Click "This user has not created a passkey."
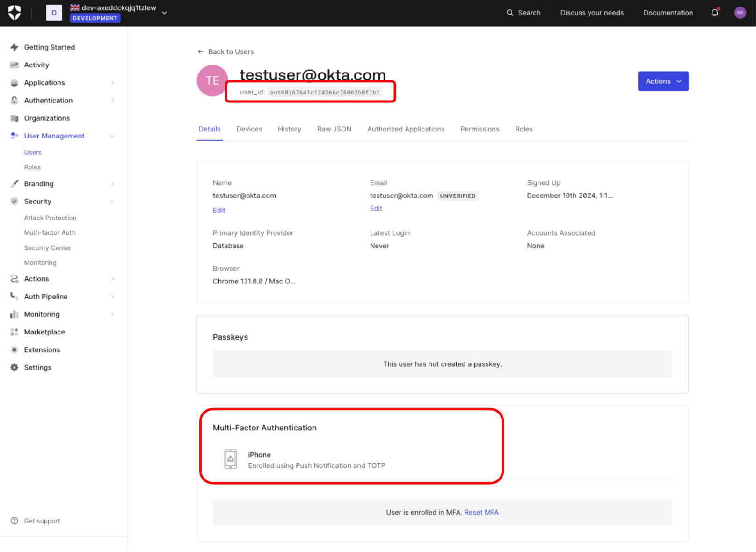Image resolution: width=756 pixels, height=552 pixels. 442,364
